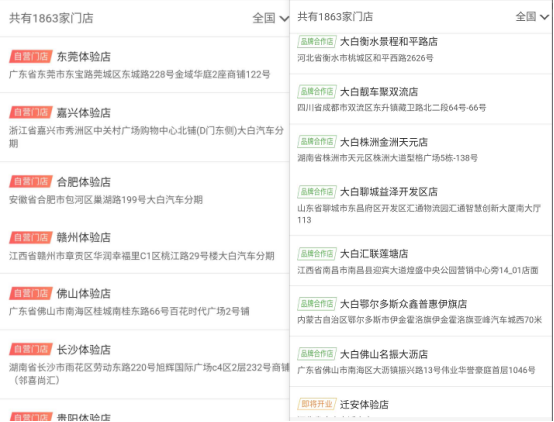Click the 品牌合作店 badge beside 大白衡水景程和平路店
The image size is (554, 422).
[317, 42]
